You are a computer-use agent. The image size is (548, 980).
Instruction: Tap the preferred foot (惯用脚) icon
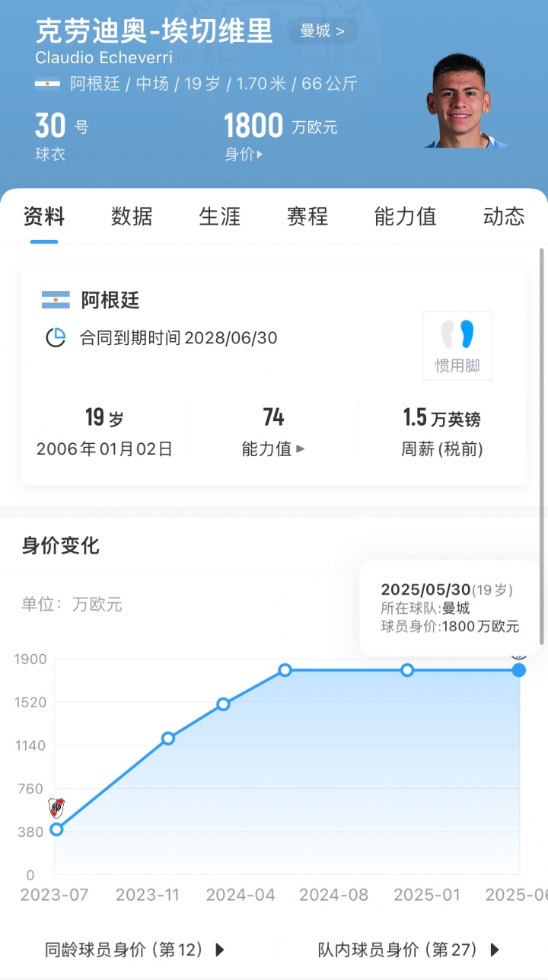pos(457,345)
